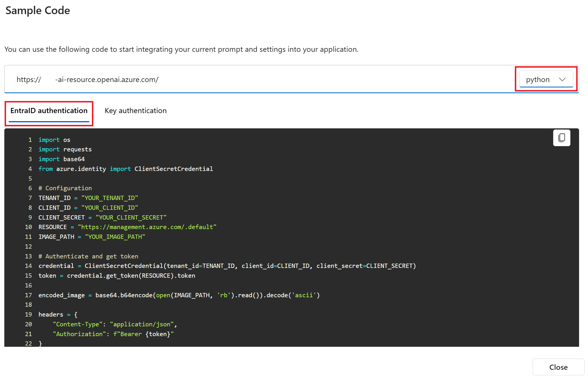Image resolution: width=588 pixels, height=379 pixels.
Task: Click the '# Configuration' comment line
Action: (65, 188)
